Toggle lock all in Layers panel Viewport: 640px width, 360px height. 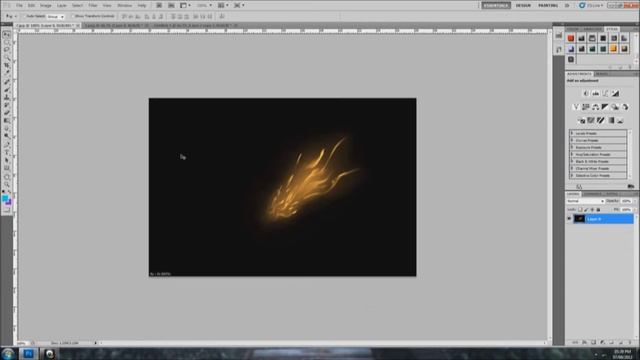[x=598, y=210]
